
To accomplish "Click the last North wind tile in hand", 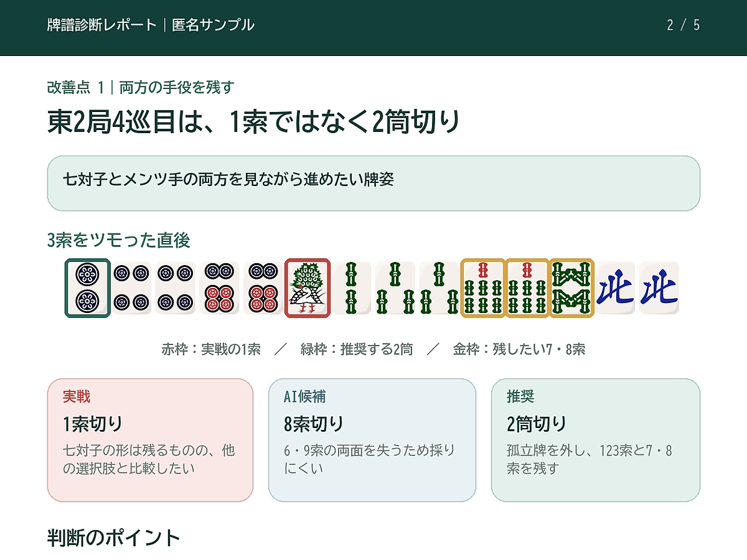I will (659, 288).
